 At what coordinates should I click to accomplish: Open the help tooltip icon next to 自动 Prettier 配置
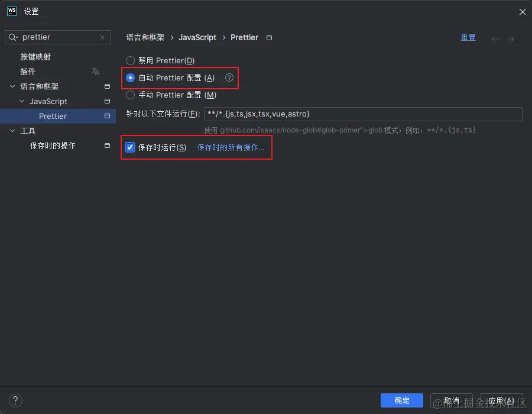click(229, 77)
